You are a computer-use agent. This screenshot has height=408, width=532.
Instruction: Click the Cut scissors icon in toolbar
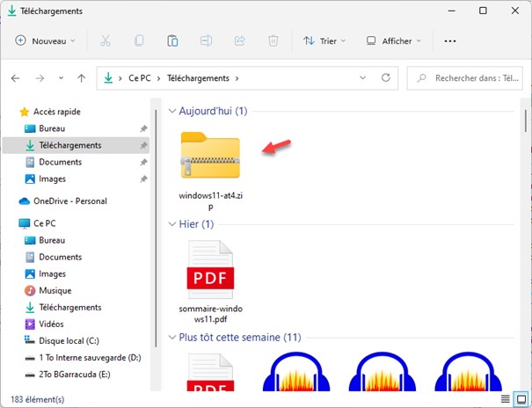(106, 41)
